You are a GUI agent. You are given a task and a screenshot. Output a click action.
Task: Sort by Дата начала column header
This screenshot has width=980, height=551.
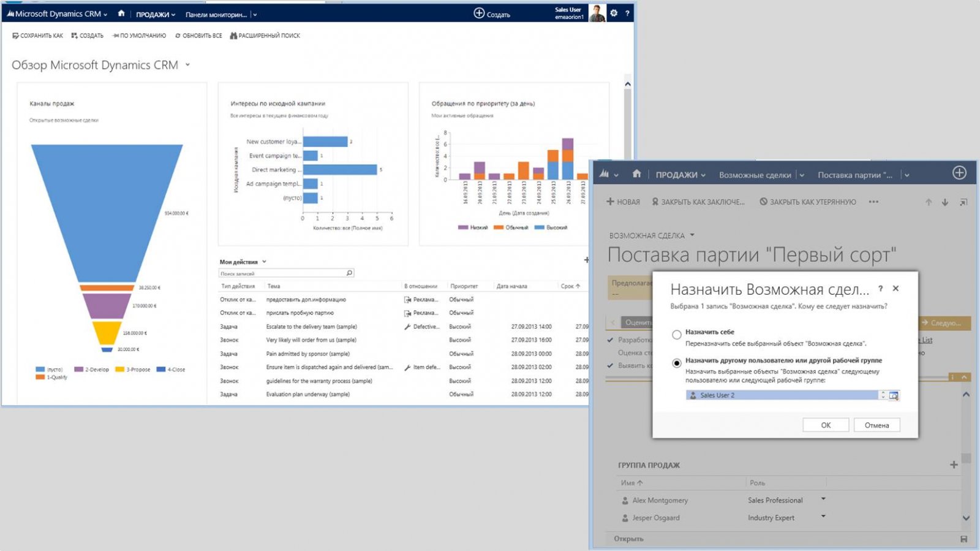[511, 286]
